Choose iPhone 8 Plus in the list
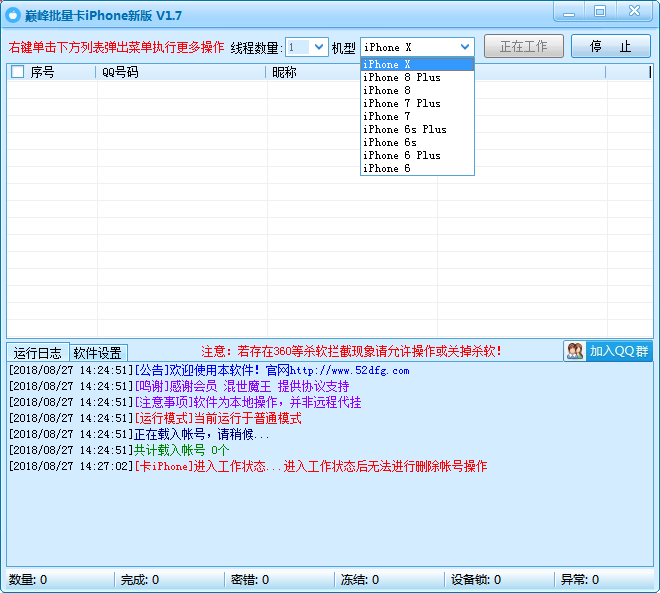 click(417, 77)
